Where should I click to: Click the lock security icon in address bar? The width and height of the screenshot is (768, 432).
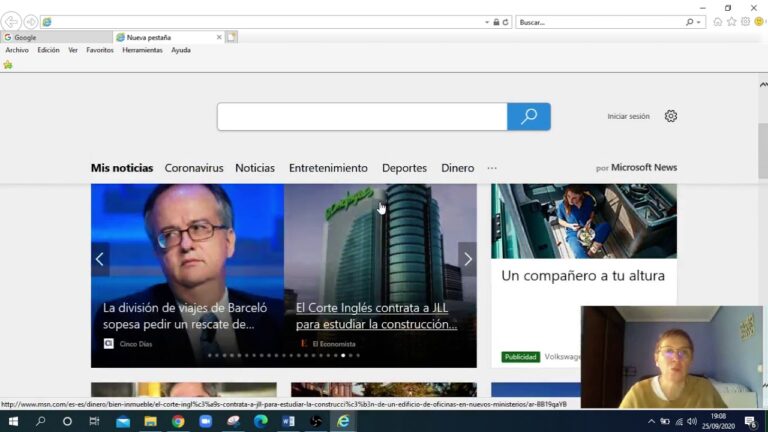pyautogui.click(x=496, y=22)
